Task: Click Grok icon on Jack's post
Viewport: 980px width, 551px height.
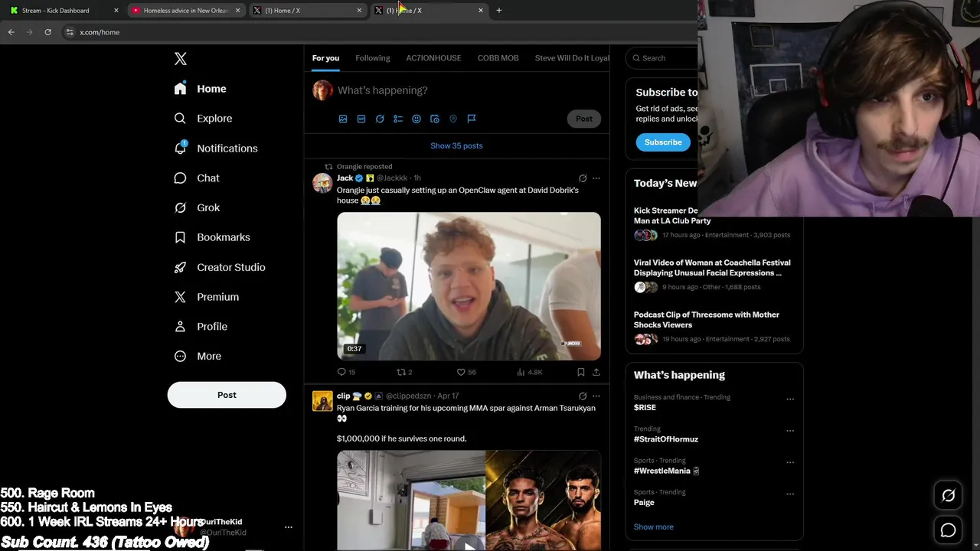Action: click(583, 178)
